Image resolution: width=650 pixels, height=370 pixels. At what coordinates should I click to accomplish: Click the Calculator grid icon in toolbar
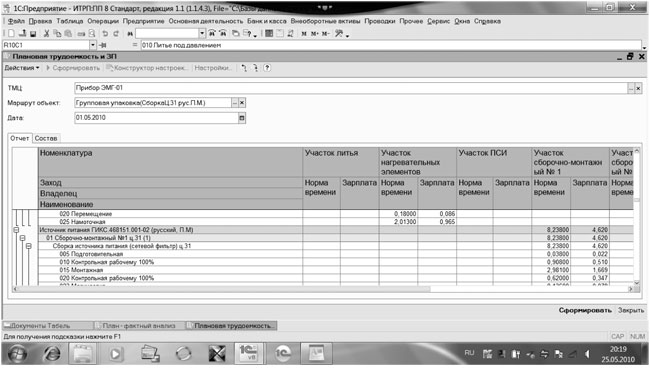pos(269,34)
